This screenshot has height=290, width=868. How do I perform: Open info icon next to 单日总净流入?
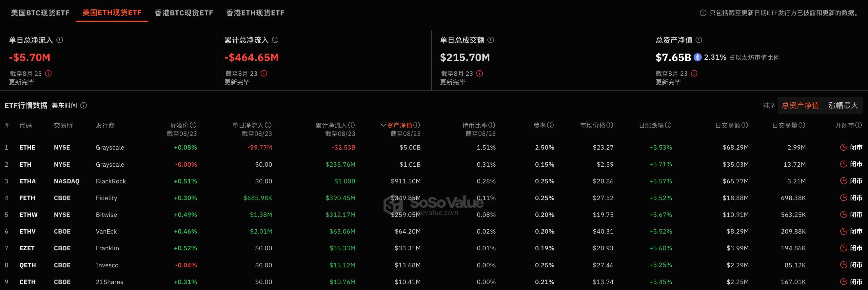[60, 40]
